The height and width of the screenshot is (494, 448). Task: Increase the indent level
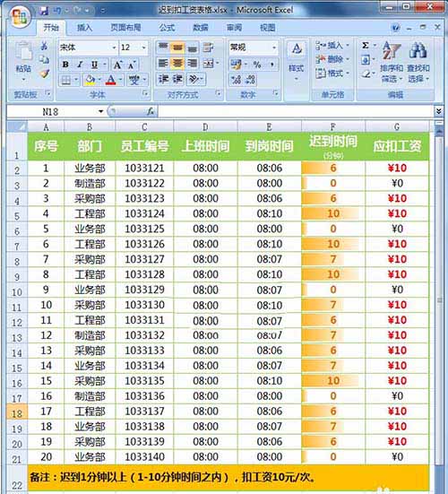177,79
